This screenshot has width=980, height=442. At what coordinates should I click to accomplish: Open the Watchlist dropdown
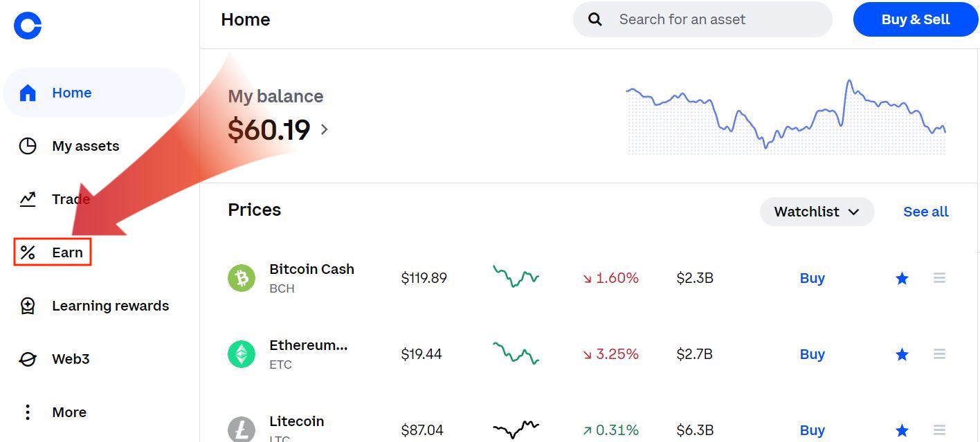pos(817,212)
